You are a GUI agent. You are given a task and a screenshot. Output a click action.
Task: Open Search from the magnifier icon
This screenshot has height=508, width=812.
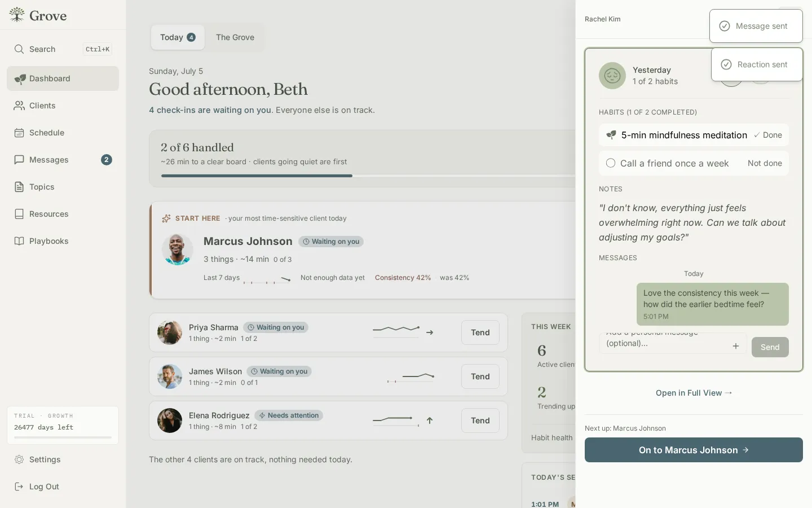point(19,49)
